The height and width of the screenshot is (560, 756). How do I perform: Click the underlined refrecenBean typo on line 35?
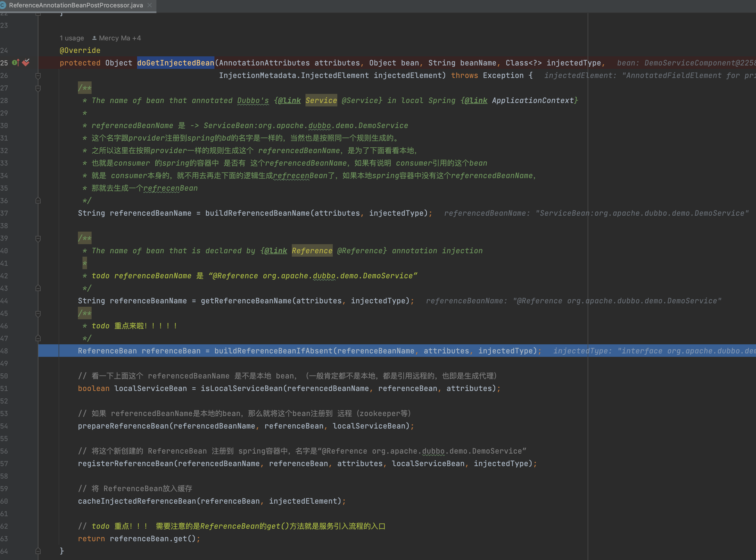[170, 188]
